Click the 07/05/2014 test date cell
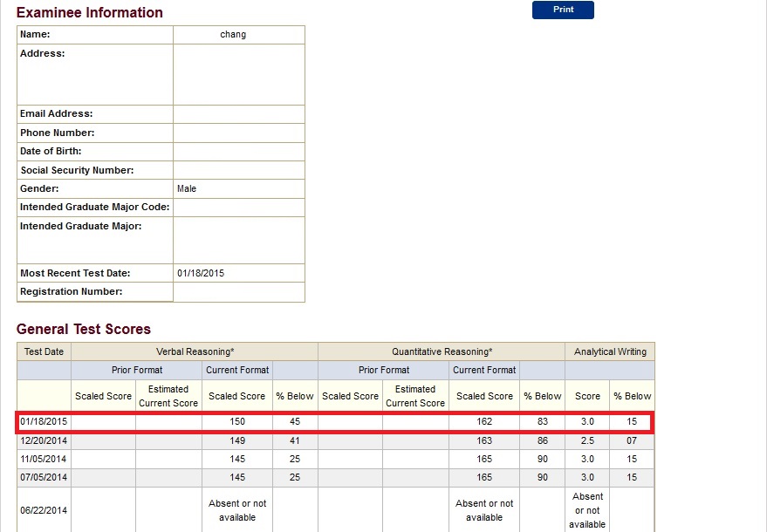The height and width of the screenshot is (532, 767). pyautogui.click(x=44, y=477)
